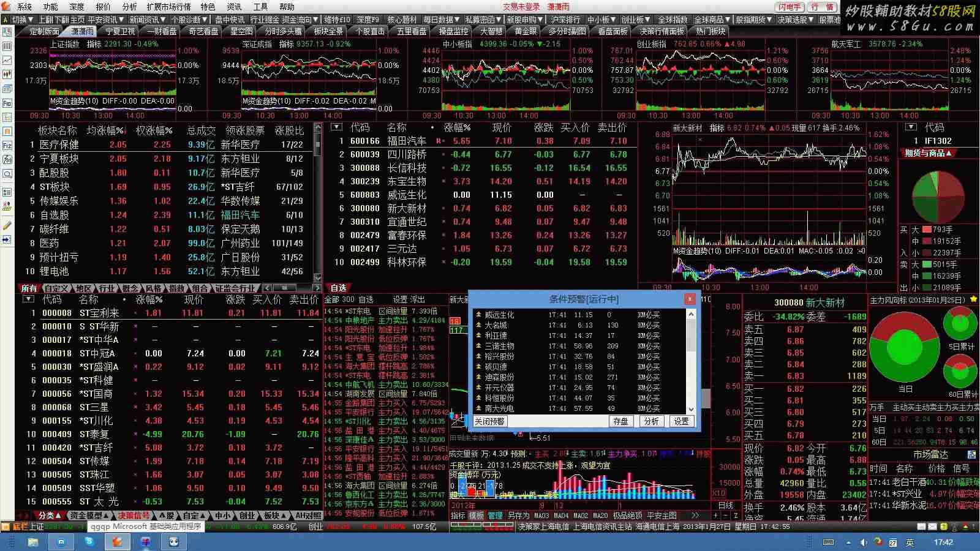The image size is (980, 551).
Task: Expand the 中小板 dropdown
Action: 601,20
